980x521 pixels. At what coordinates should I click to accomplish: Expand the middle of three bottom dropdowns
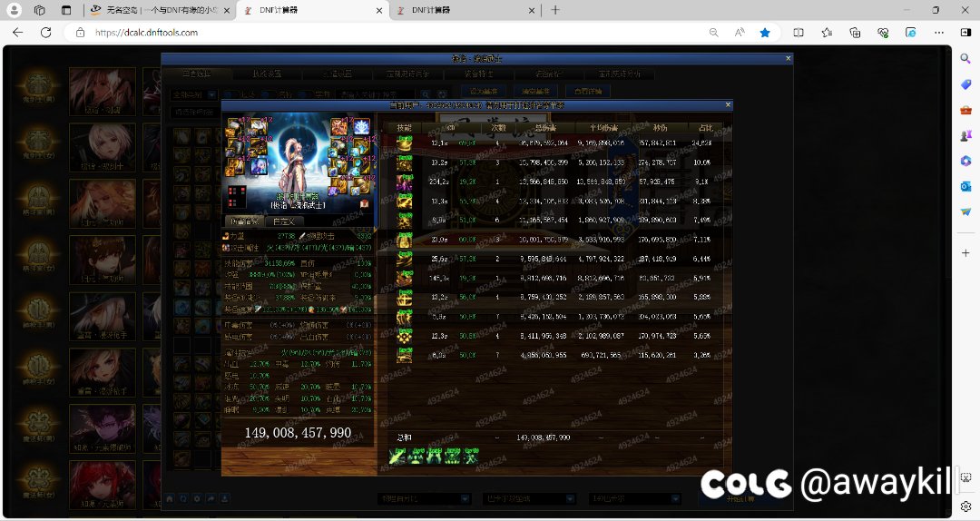click(x=529, y=498)
